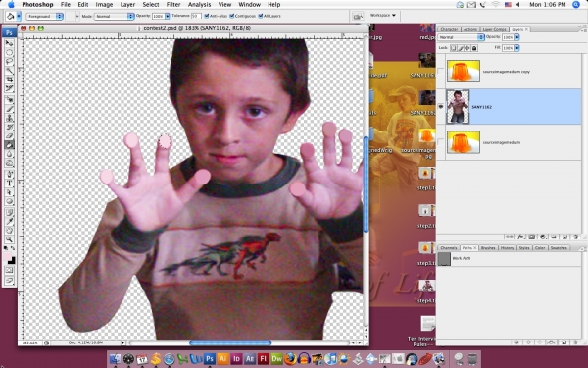Delete current path trash icon
588x368 pixels.
pos(576,342)
